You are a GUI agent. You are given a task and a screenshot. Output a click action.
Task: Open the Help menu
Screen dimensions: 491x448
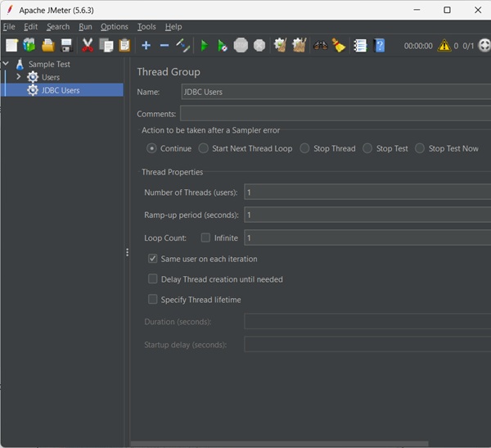click(173, 27)
